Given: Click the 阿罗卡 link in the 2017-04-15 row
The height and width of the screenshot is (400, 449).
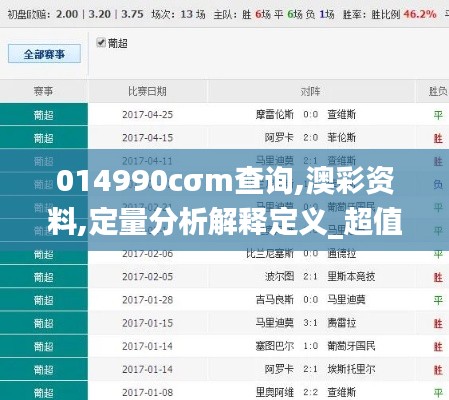Looking at the screenshot, I should (279, 137).
